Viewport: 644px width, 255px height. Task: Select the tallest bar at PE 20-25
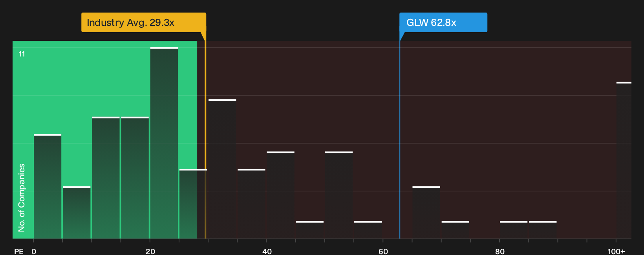(164, 143)
